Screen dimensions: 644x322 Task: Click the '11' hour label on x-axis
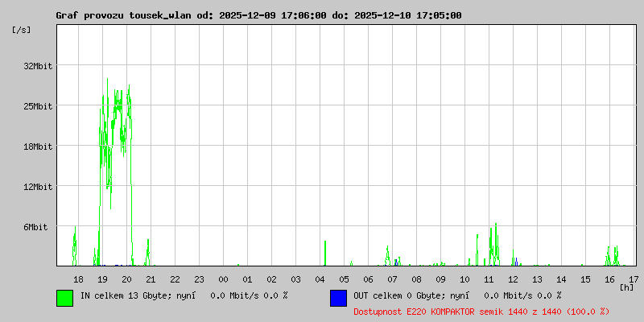[489, 279]
